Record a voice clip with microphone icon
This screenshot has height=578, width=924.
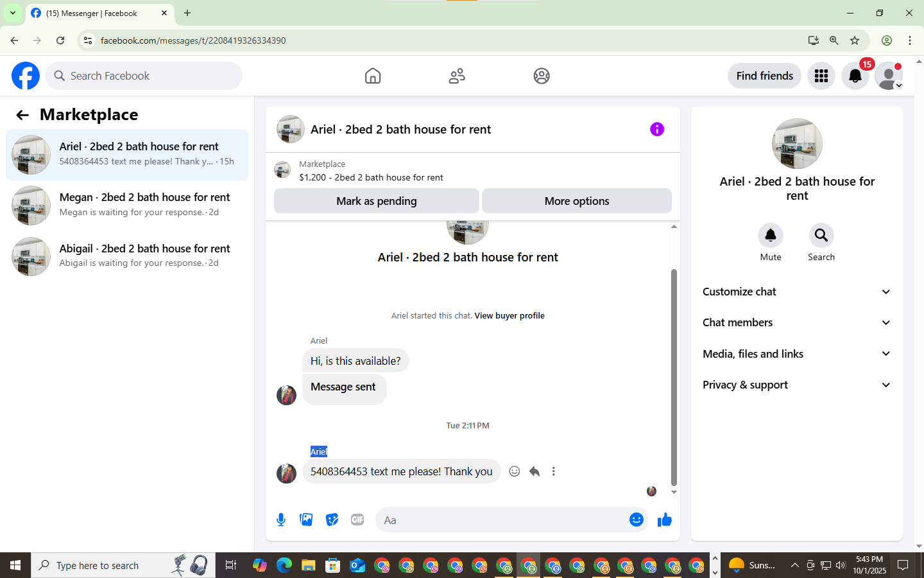click(281, 520)
